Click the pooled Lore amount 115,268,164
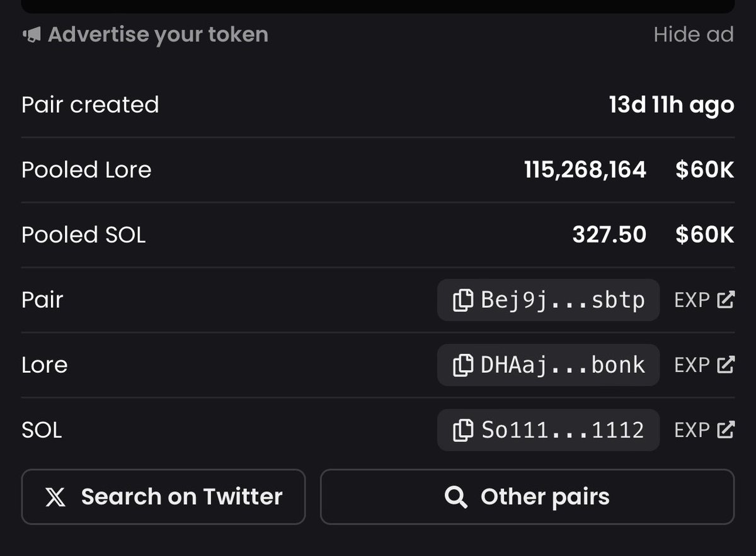756x556 pixels. [x=585, y=169]
